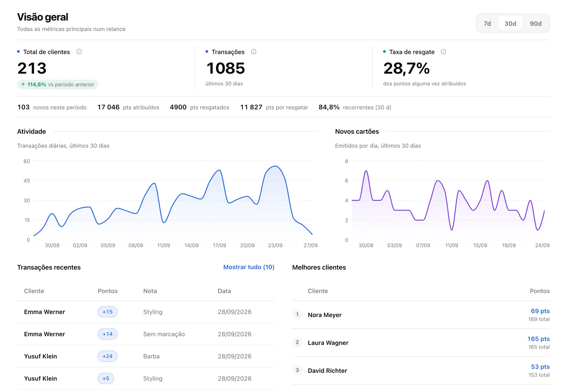
Task: Open Mostrar tudo (10) link
Action: pyautogui.click(x=249, y=267)
